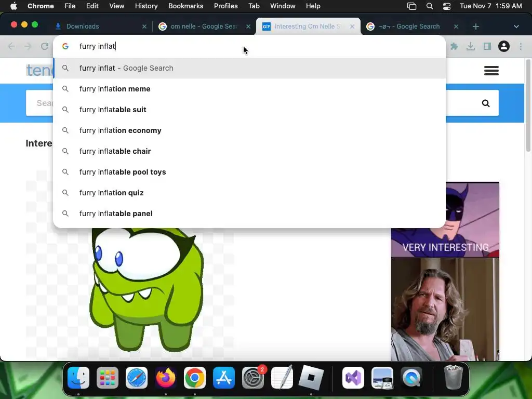Image resolution: width=532 pixels, height=399 pixels.
Task: Click the Stage Manager menu bar icon
Action: click(411, 6)
